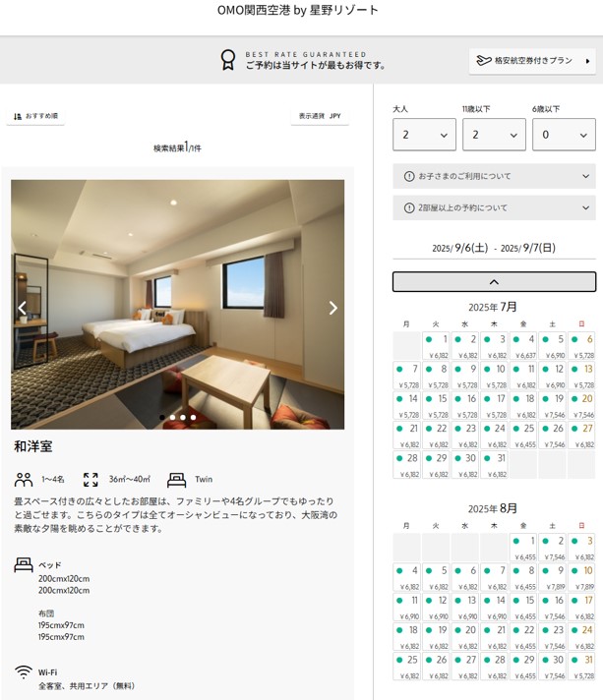Expand the 2部屋以上の予約について section

[x=494, y=208]
